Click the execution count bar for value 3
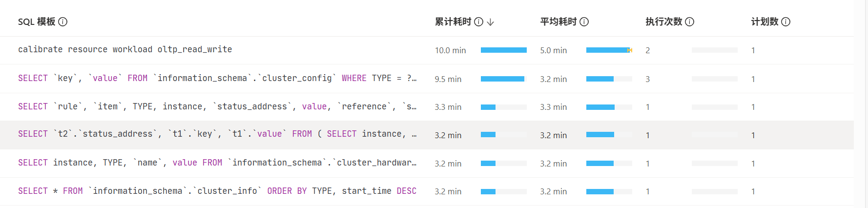Viewport: 868px width, 208px height. point(714,79)
